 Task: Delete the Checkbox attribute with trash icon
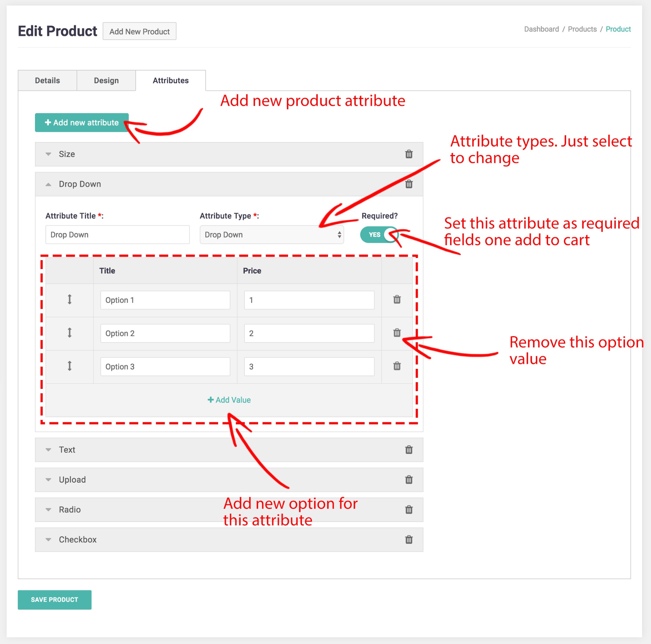(409, 539)
